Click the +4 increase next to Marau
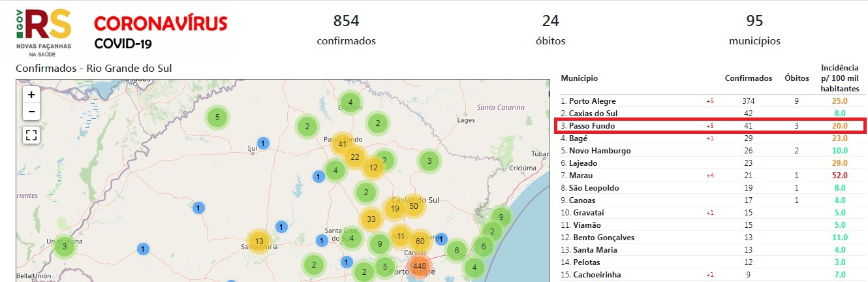 click(709, 176)
